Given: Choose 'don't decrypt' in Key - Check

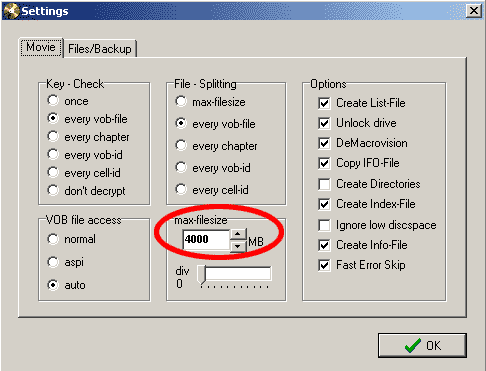Looking at the screenshot, I should tap(53, 190).
